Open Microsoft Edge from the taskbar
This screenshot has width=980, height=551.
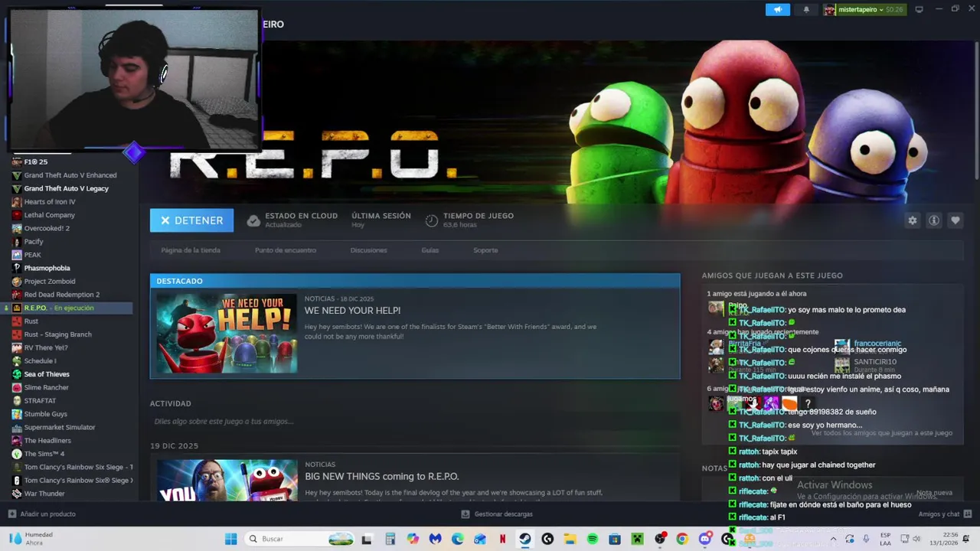pos(457,539)
